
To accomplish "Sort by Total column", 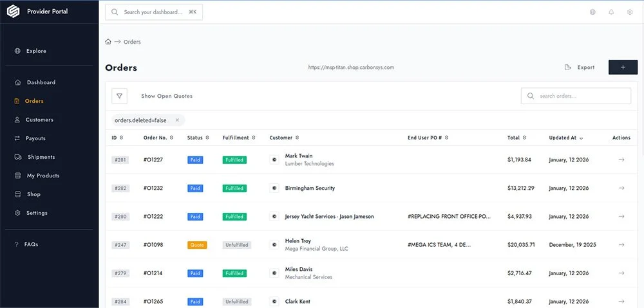I will (x=516, y=138).
